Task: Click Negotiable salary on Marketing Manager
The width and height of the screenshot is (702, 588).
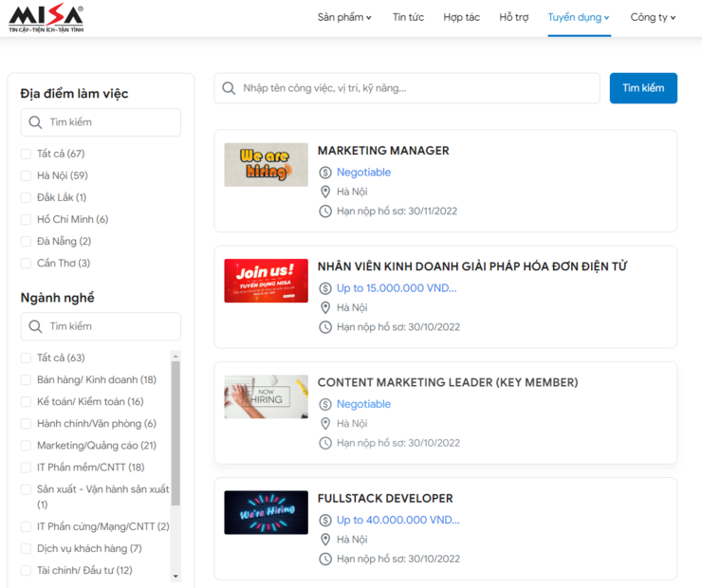Action: 363,173
